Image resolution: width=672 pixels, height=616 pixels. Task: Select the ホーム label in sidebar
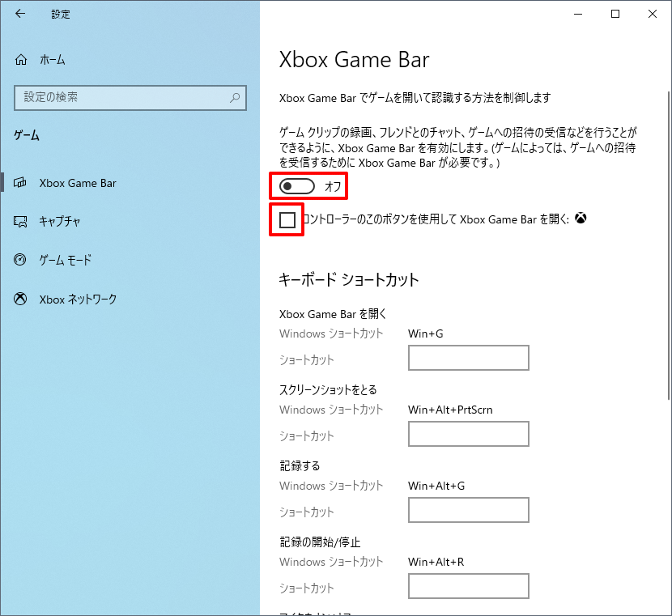pos(53,60)
